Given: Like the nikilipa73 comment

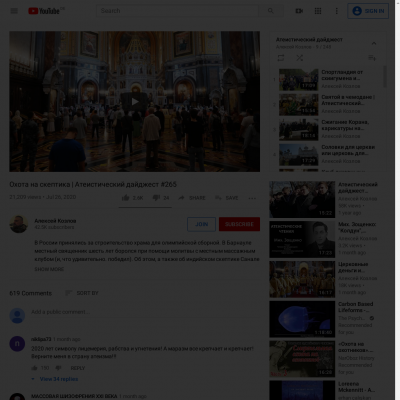Looking at the screenshot, I should click(34, 368).
